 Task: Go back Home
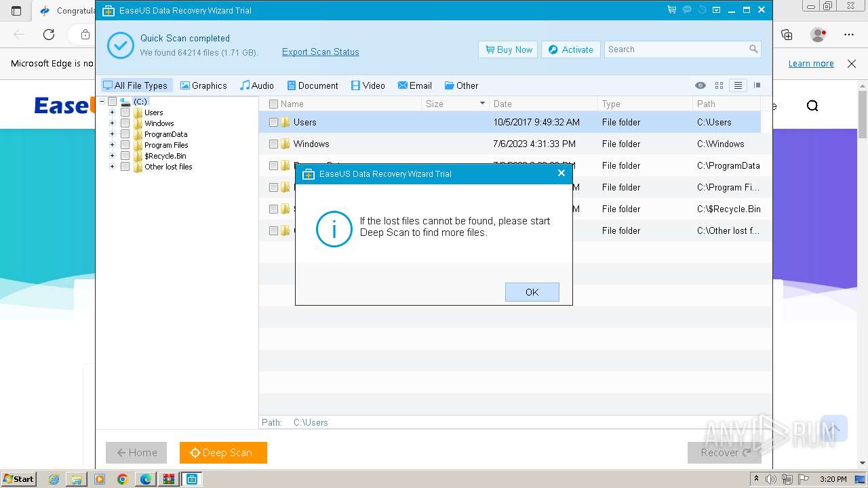(x=136, y=453)
